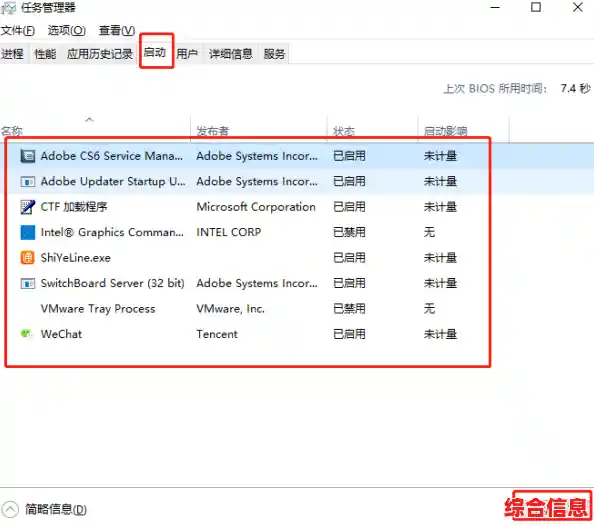Click the Intel Graphics Command blue icon
The image size is (594, 526).
pyautogui.click(x=28, y=232)
